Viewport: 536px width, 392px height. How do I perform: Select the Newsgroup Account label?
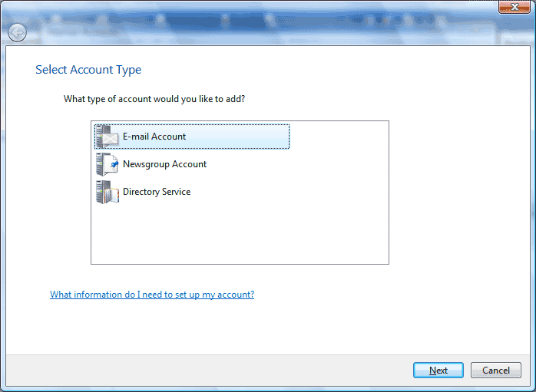click(165, 164)
